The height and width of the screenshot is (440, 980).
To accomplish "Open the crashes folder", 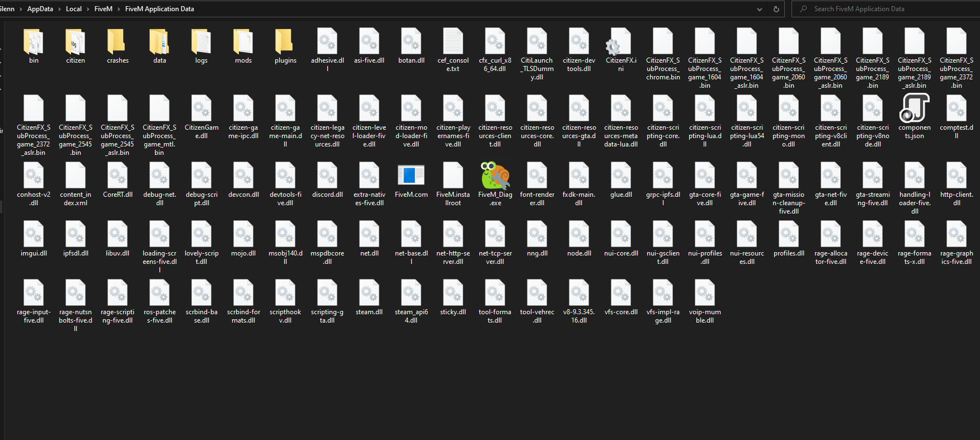I will [x=117, y=43].
